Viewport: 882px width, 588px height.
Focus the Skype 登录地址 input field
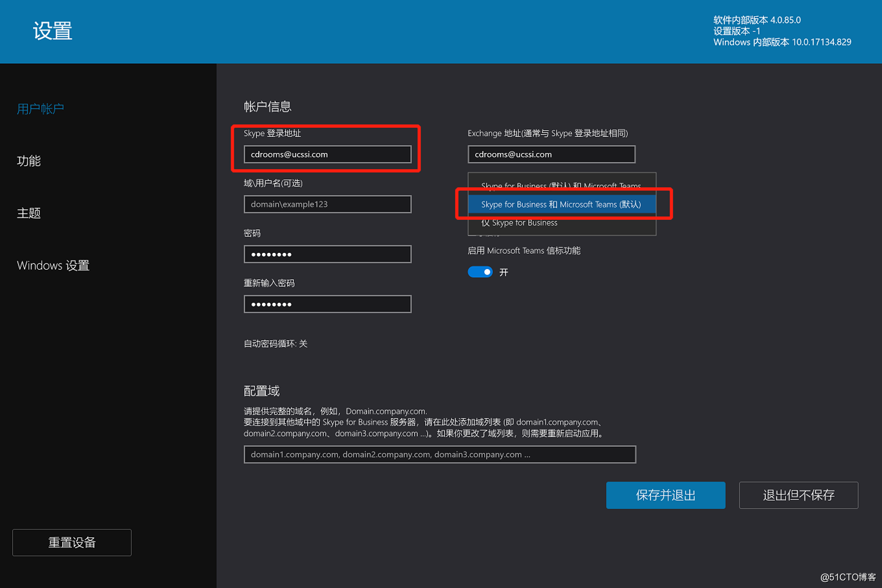coord(327,154)
